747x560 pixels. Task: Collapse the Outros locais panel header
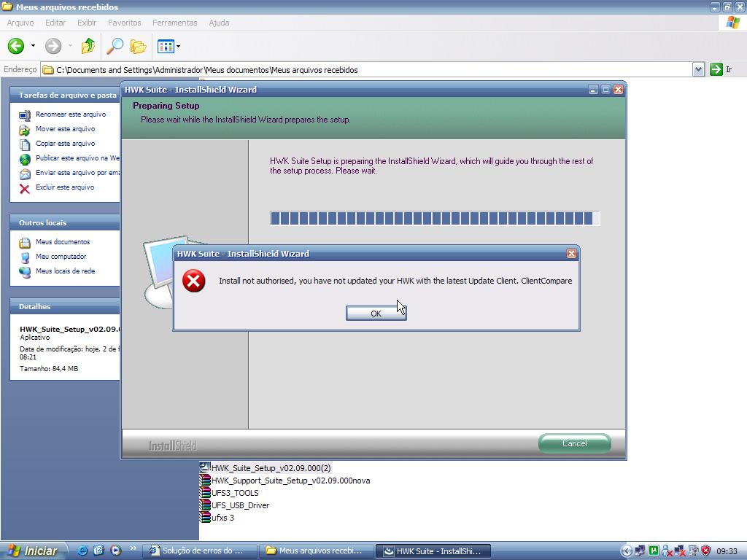(x=65, y=222)
